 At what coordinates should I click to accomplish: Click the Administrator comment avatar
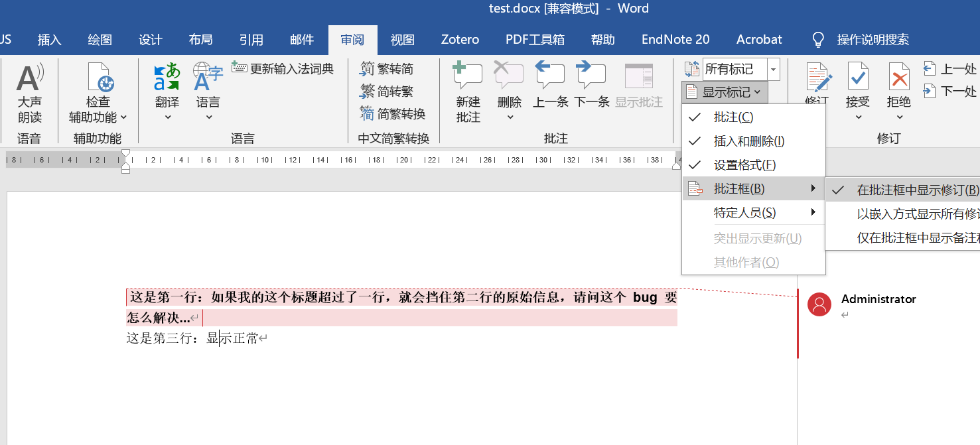[x=819, y=304]
